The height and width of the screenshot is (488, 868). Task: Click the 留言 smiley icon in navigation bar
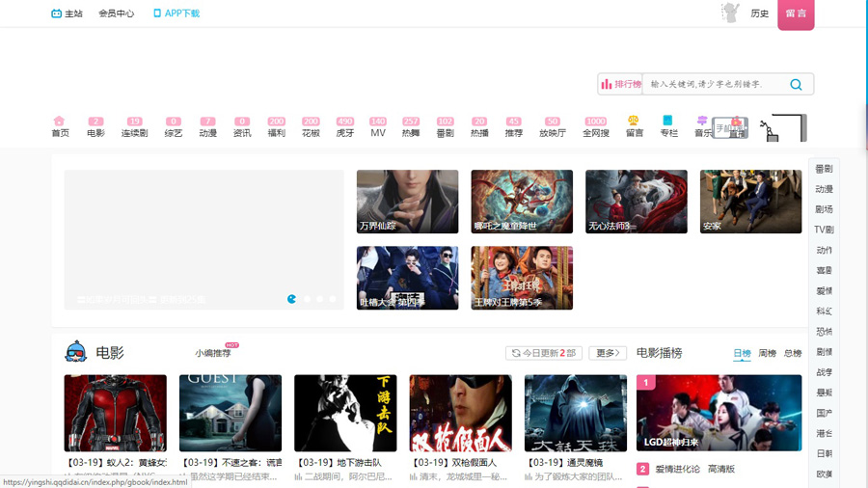(x=634, y=122)
